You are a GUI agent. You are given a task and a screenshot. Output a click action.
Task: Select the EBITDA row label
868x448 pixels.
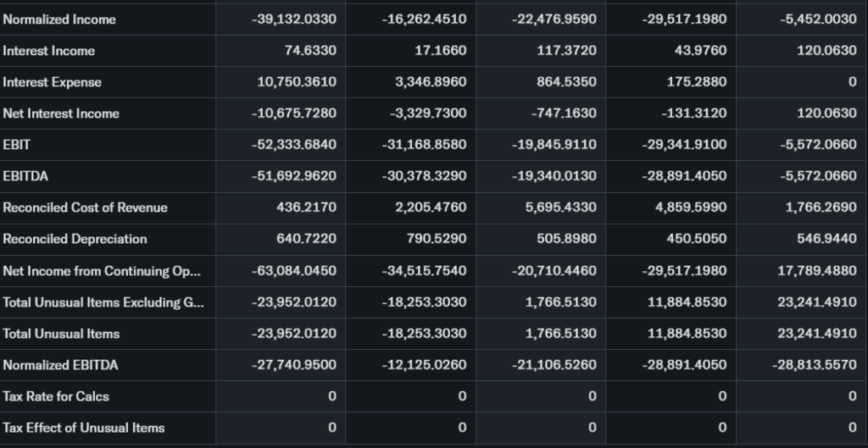coord(25,176)
